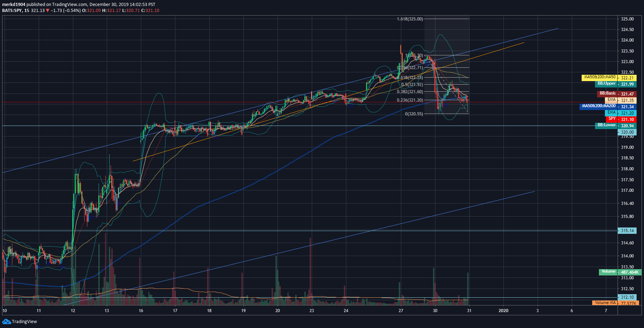Click the 0(320.55) Fibonacci label
The width and height of the screenshot is (644, 328).
click(x=414, y=114)
